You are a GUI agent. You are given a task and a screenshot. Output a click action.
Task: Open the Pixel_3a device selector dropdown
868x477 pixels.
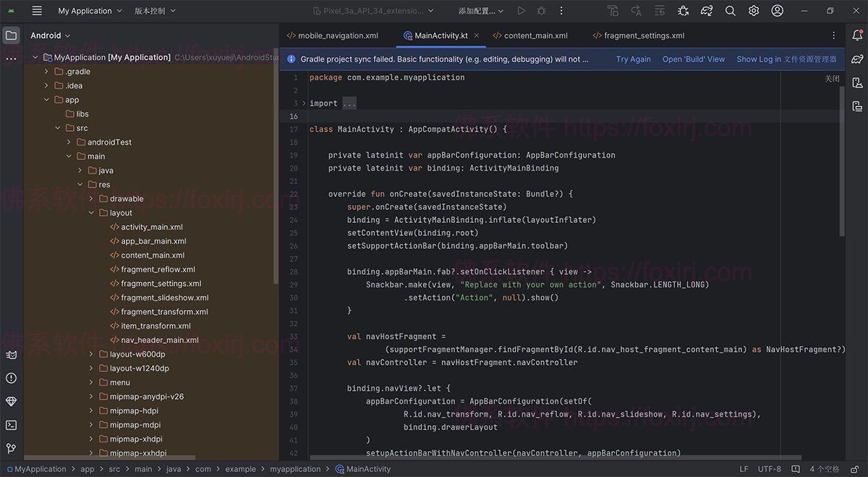(373, 11)
